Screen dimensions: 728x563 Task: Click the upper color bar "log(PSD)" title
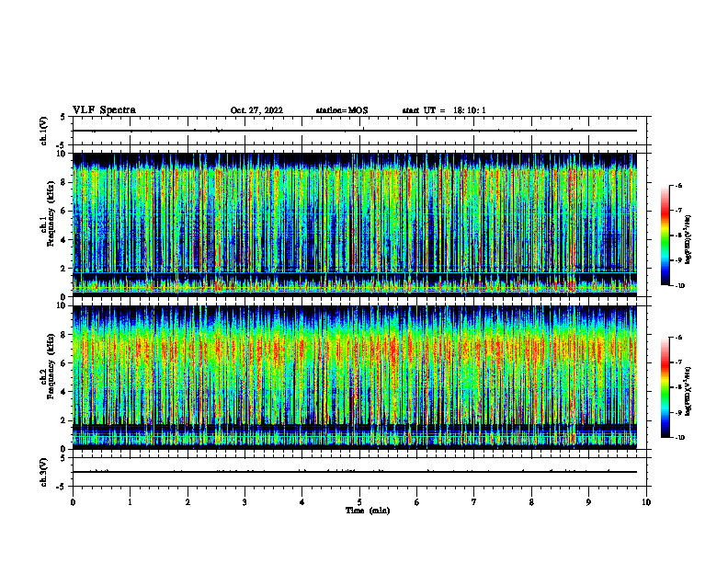click(688, 239)
